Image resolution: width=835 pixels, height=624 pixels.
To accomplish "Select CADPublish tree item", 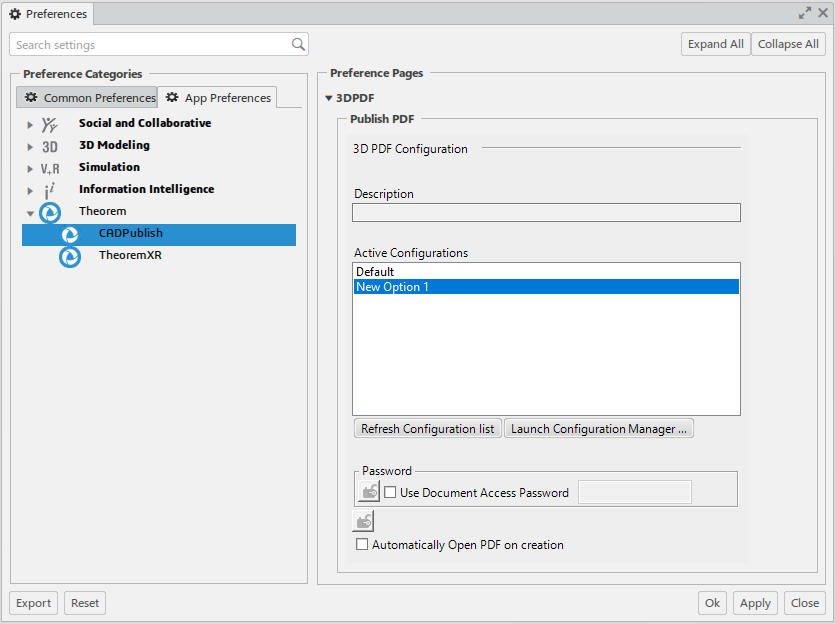I will click(x=159, y=235).
